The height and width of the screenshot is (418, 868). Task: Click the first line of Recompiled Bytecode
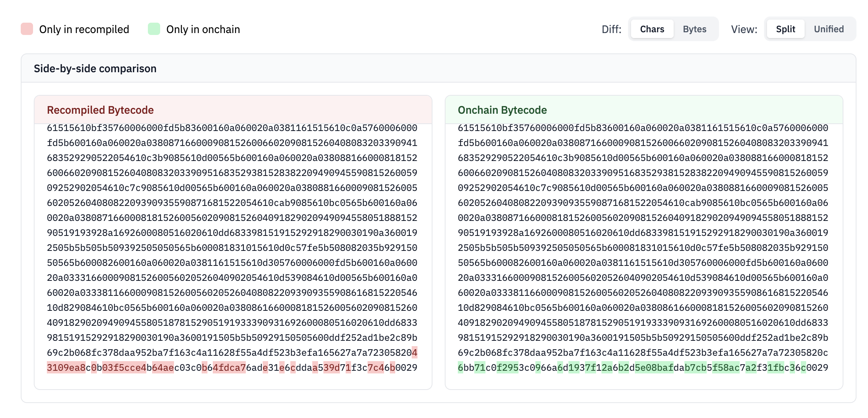click(230, 128)
